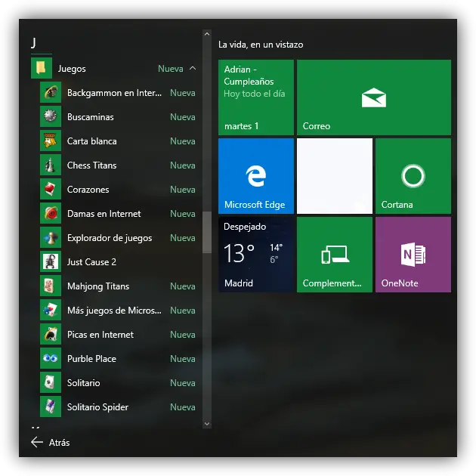This screenshot has height=476, width=476.
Task: Open the OneNote tile
Action: coord(413,255)
